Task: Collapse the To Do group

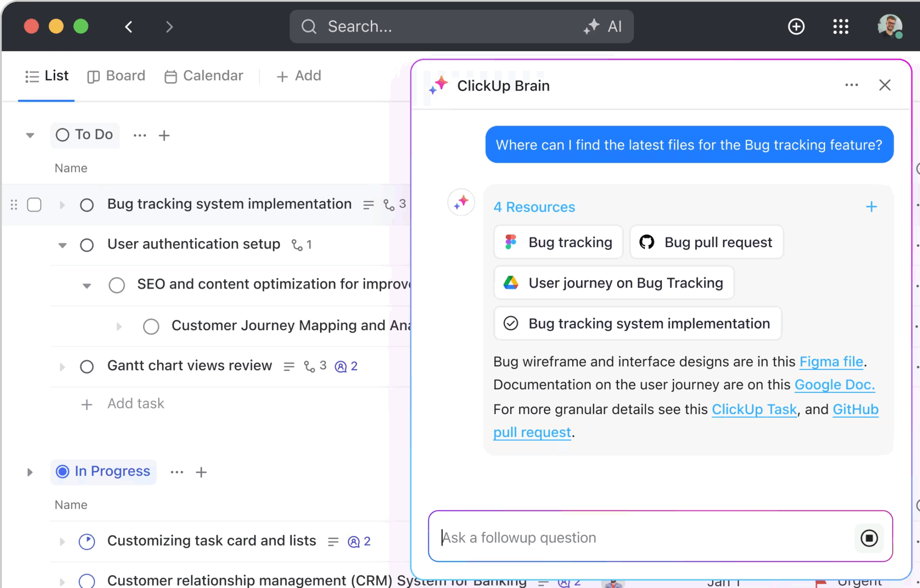Action: [30, 136]
